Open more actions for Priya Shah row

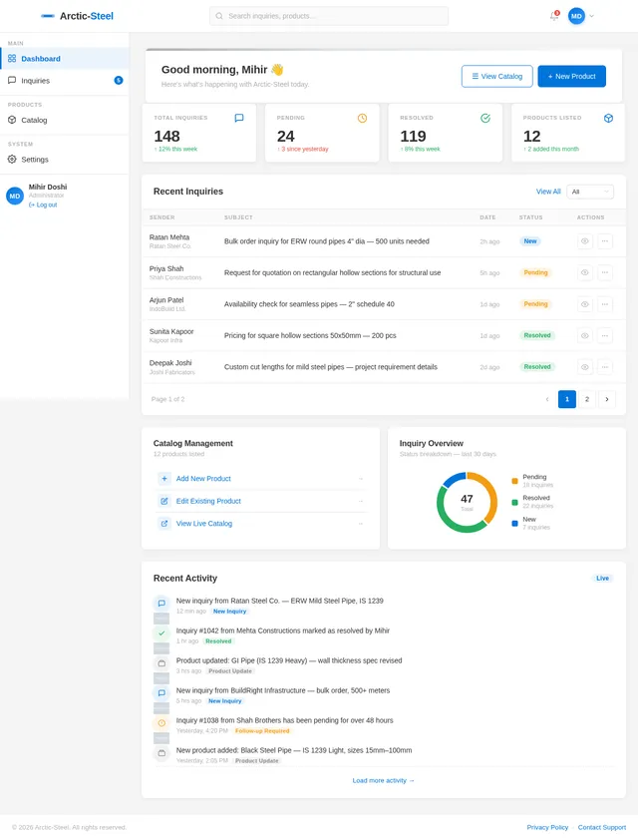click(x=605, y=272)
